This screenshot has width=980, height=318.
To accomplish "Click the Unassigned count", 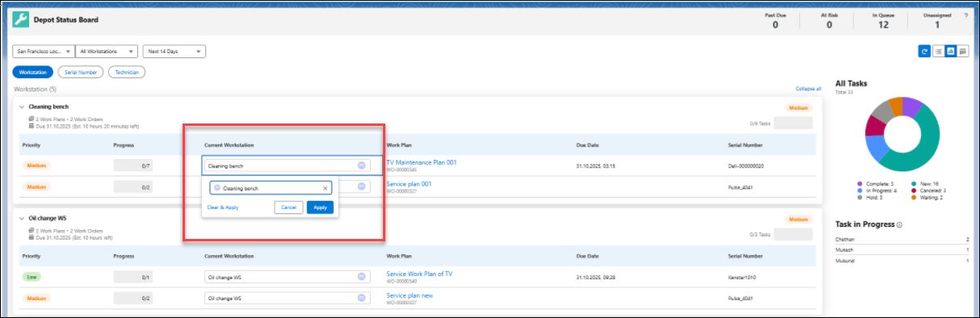I will pyautogui.click(x=937, y=25).
